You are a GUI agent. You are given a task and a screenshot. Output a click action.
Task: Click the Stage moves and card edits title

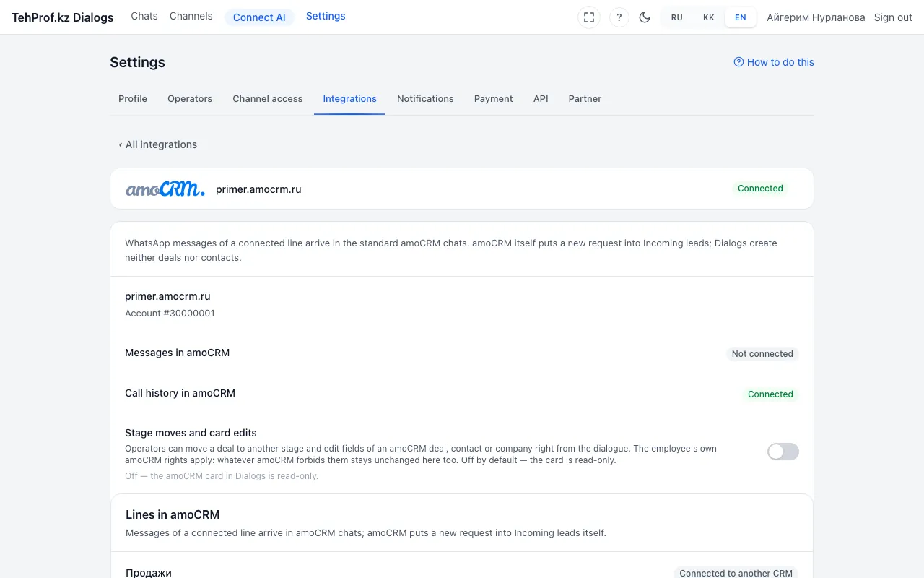tap(191, 433)
